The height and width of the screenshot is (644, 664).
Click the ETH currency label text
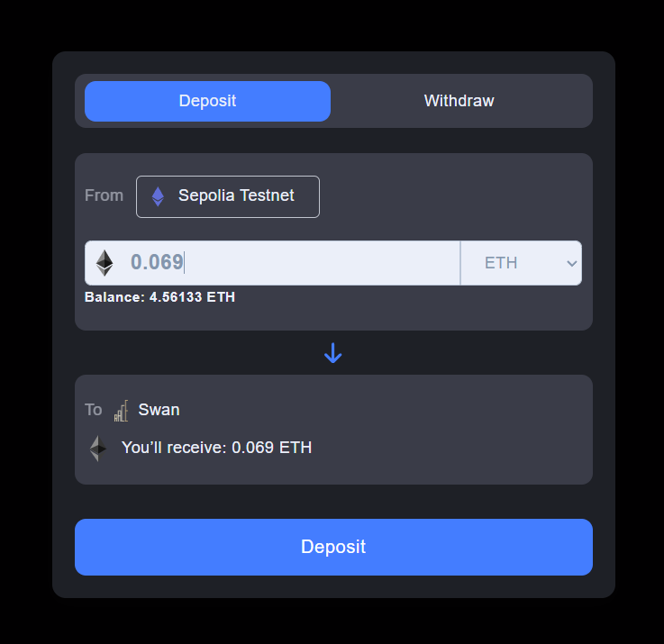(x=501, y=263)
